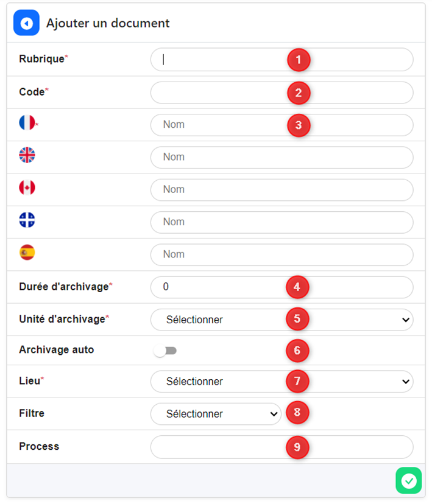Open the Filtre select dropdown
This screenshot has height=504, width=432.
click(215, 414)
